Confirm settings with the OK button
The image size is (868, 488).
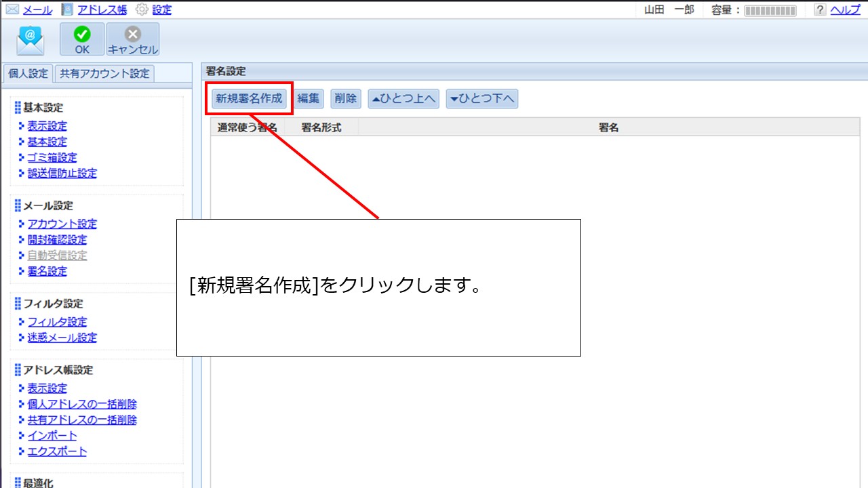pyautogui.click(x=82, y=39)
